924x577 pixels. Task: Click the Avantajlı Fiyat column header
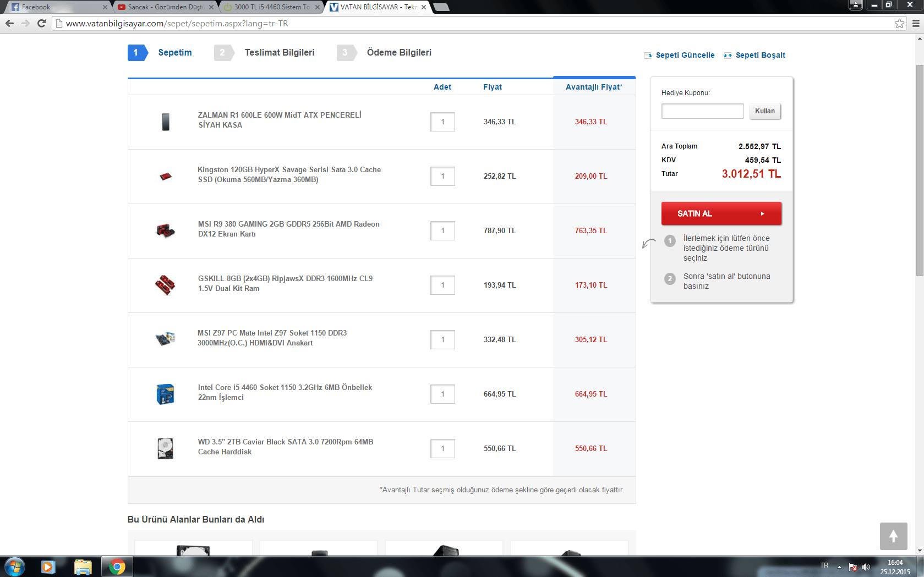click(x=594, y=87)
